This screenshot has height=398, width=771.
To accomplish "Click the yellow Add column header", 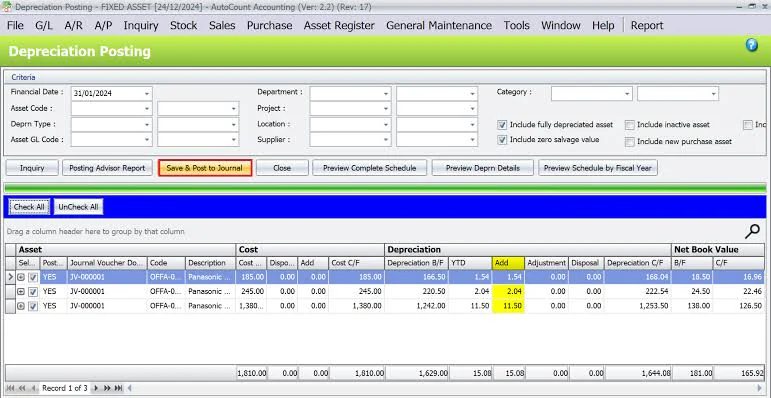I will point(508,263).
